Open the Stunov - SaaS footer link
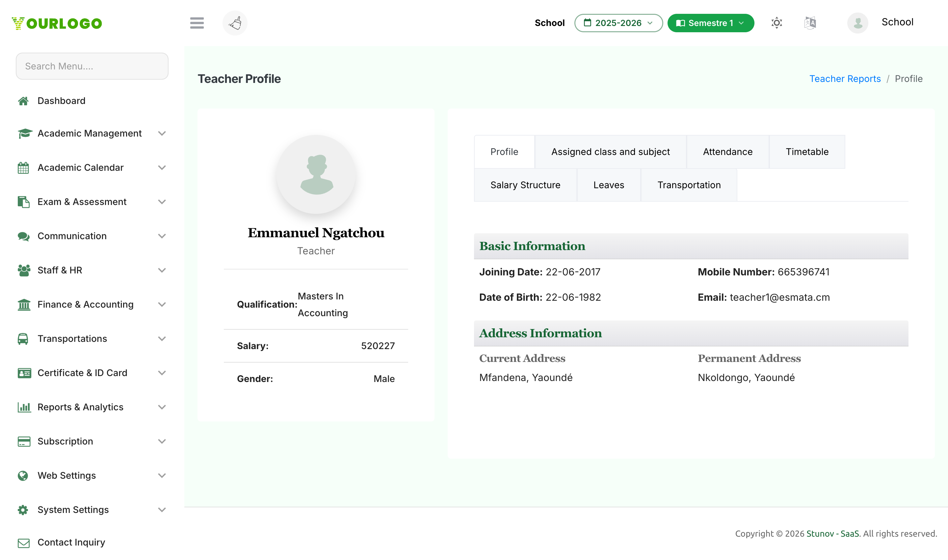Viewport: 948px width, 560px height. pos(832,534)
